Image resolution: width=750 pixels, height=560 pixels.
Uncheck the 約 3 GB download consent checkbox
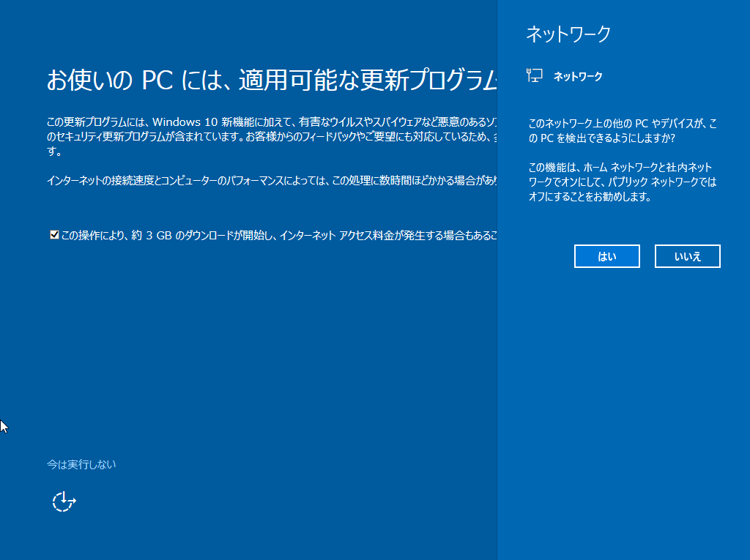pos(54,235)
